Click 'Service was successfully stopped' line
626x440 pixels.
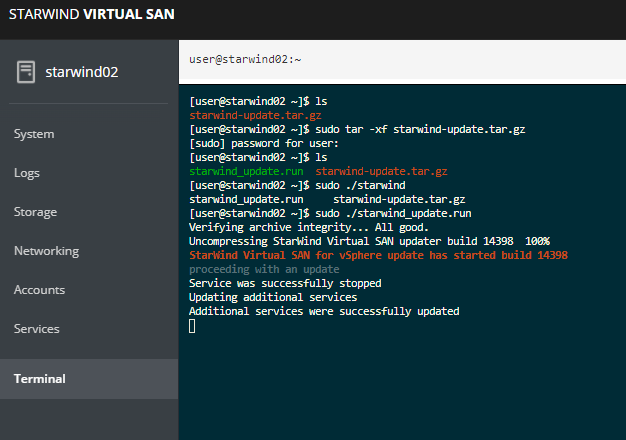(x=285, y=283)
